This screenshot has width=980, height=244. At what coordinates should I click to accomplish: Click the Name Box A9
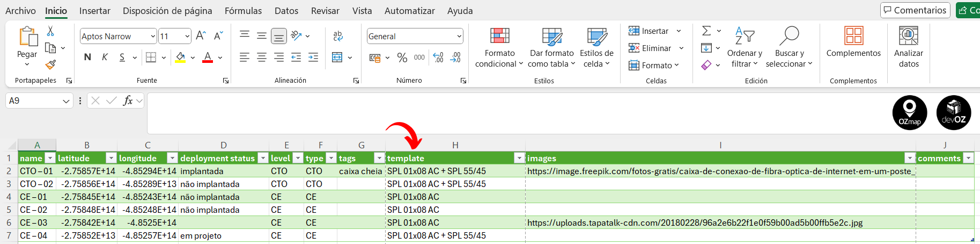(x=39, y=101)
